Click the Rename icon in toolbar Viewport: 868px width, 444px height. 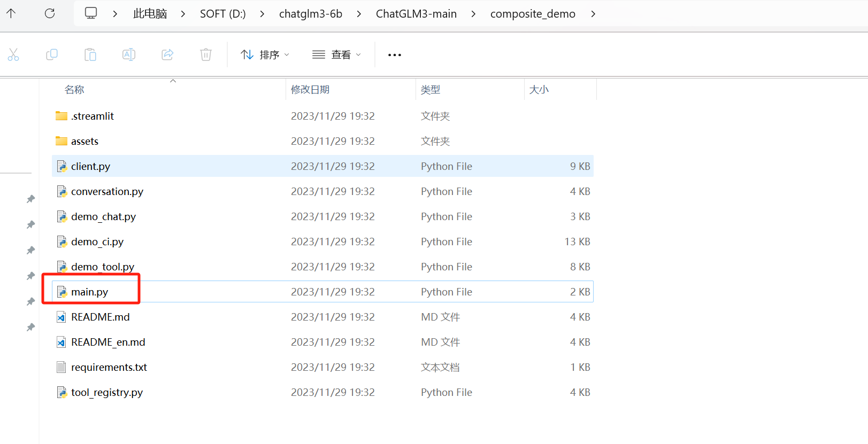point(129,54)
